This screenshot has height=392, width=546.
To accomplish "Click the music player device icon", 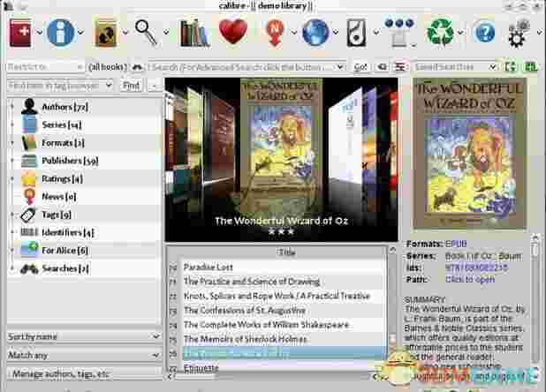I will click(x=356, y=33).
